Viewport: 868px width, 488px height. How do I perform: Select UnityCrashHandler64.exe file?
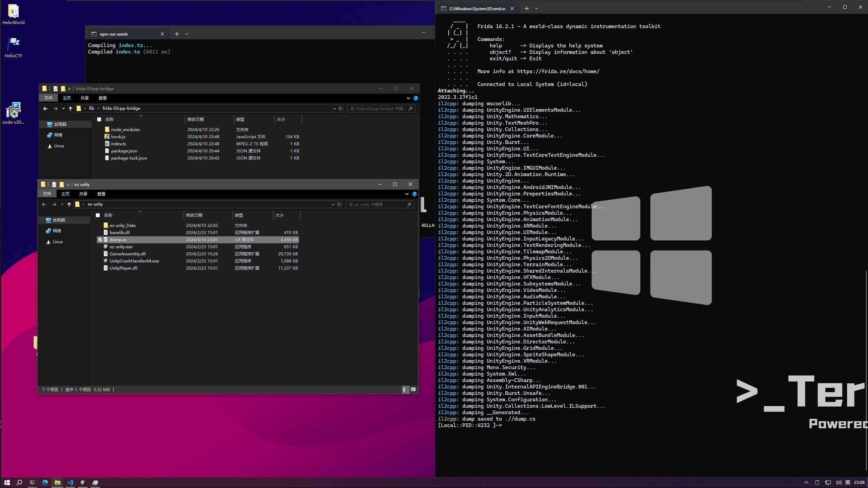click(x=198, y=261)
